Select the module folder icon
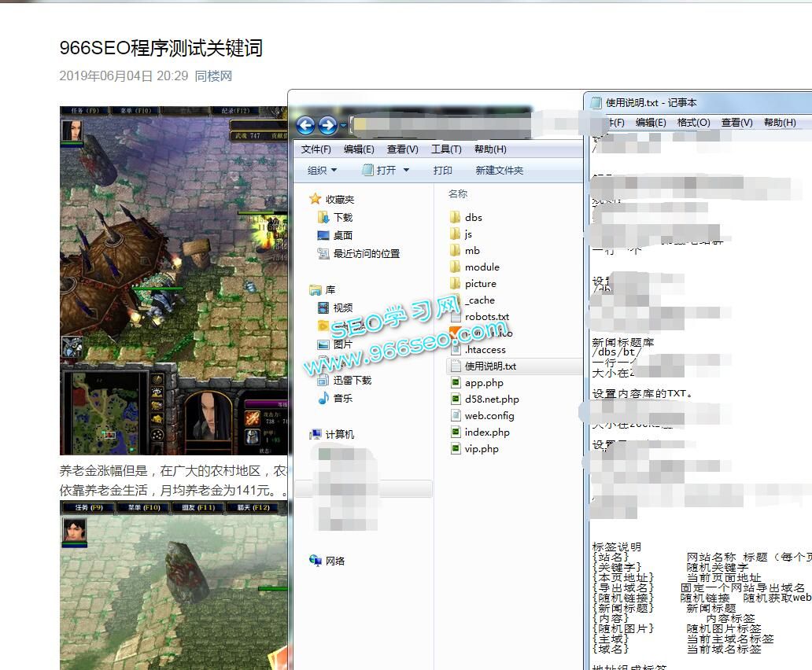The width and height of the screenshot is (812, 670). click(x=456, y=267)
